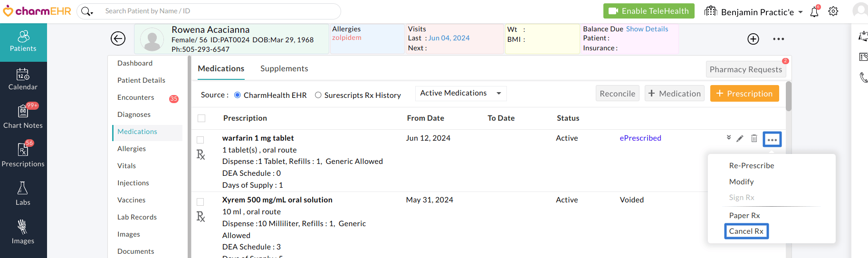Click the ePrescribed status link
The height and width of the screenshot is (258, 868).
(x=640, y=138)
